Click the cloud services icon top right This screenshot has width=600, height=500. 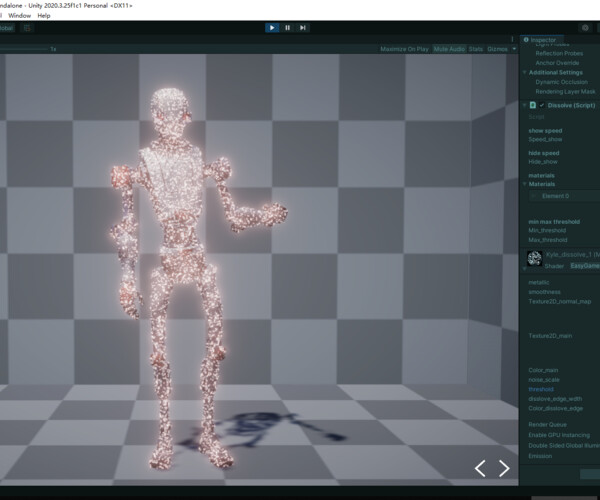point(585,27)
